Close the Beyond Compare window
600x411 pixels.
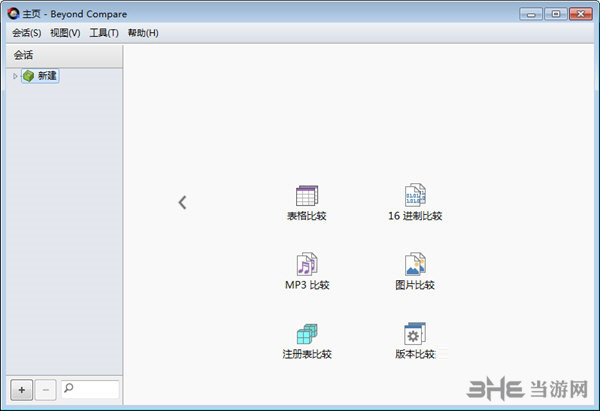[x=580, y=14]
